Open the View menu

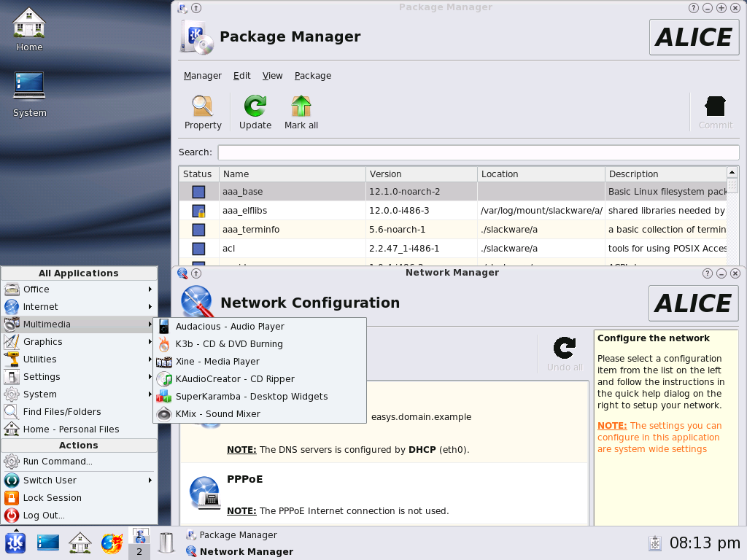click(273, 76)
